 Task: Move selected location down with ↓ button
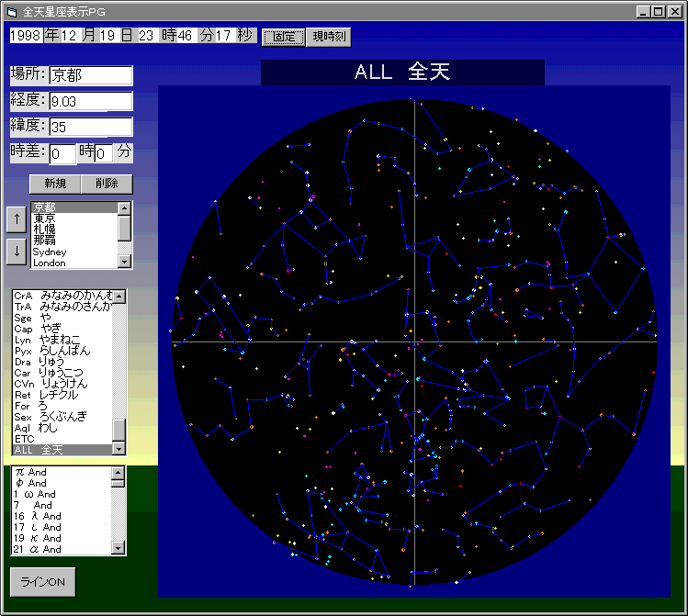[17, 252]
